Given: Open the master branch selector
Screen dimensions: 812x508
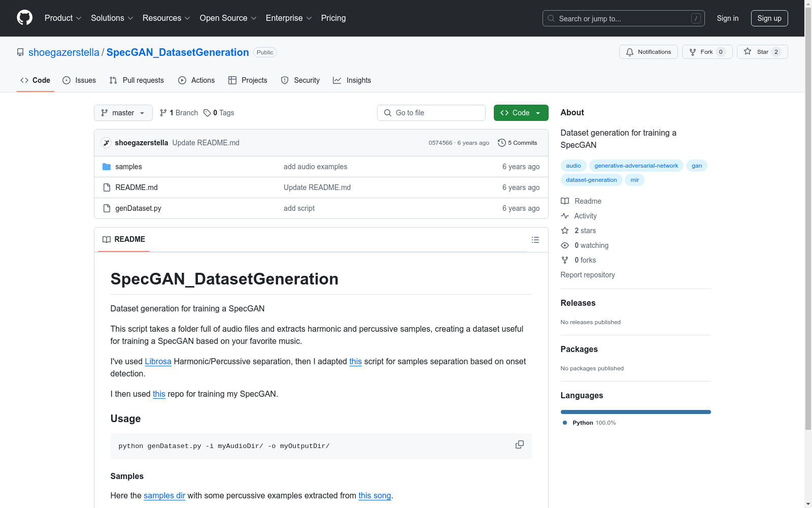Looking at the screenshot, I should tap(123, 113).
